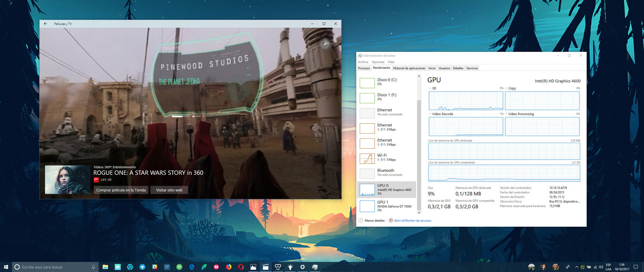Open the Detalles tab
The height and width of the screenshot is (272, 644).
458,68
